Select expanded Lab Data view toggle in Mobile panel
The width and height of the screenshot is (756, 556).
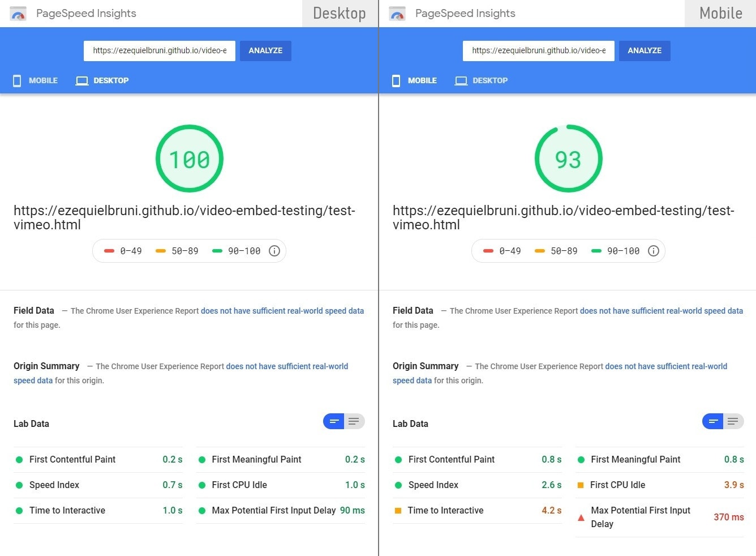tap(734, 421)
